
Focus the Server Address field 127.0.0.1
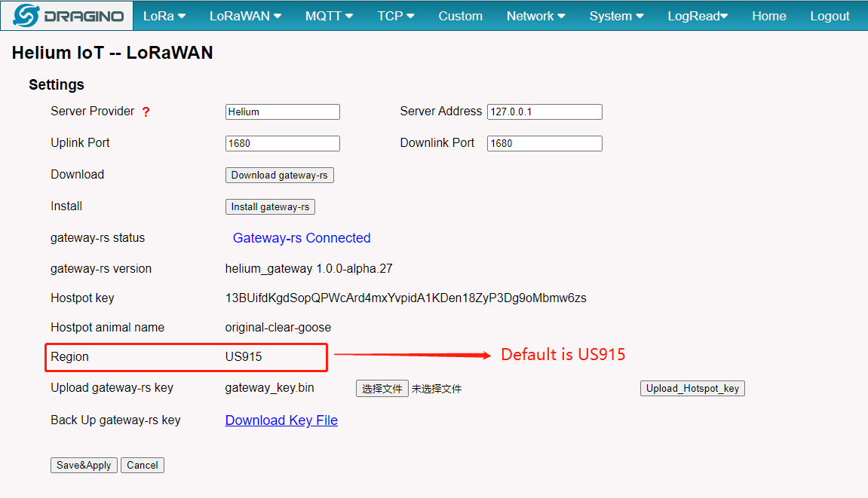(x=544, y=112)
